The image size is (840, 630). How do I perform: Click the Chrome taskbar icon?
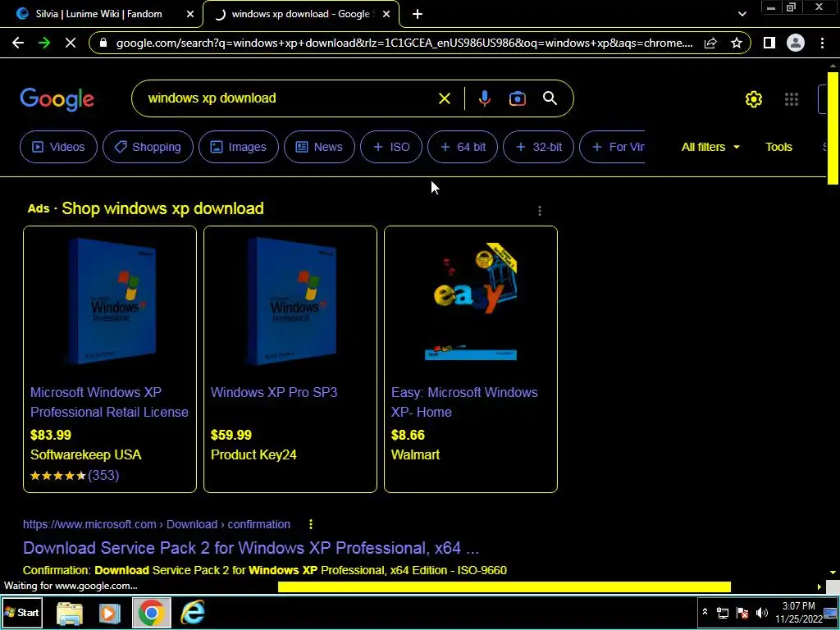151,613
